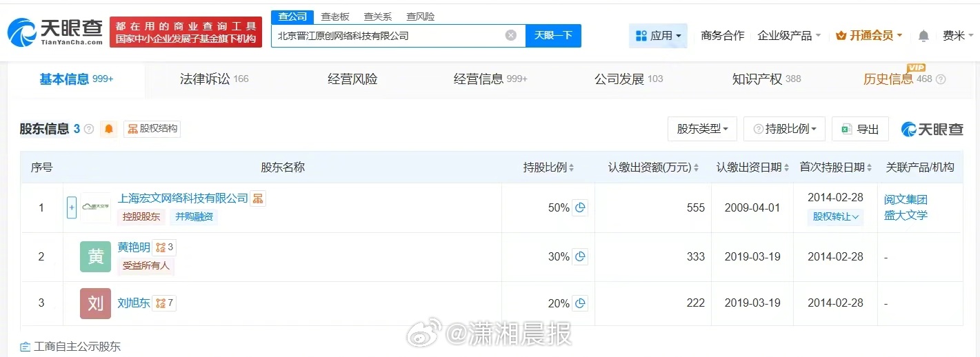Open shareholder 刘旭东 profile link

(x=134, y=303)
